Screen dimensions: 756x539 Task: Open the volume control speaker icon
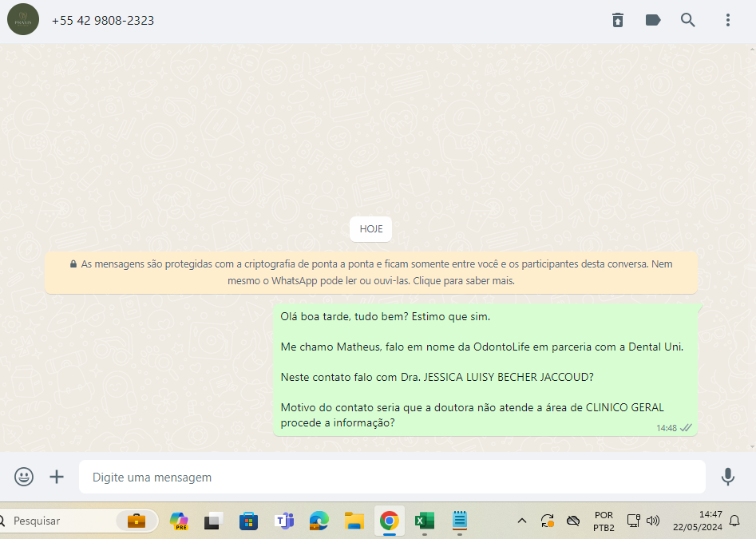point(653,521)
